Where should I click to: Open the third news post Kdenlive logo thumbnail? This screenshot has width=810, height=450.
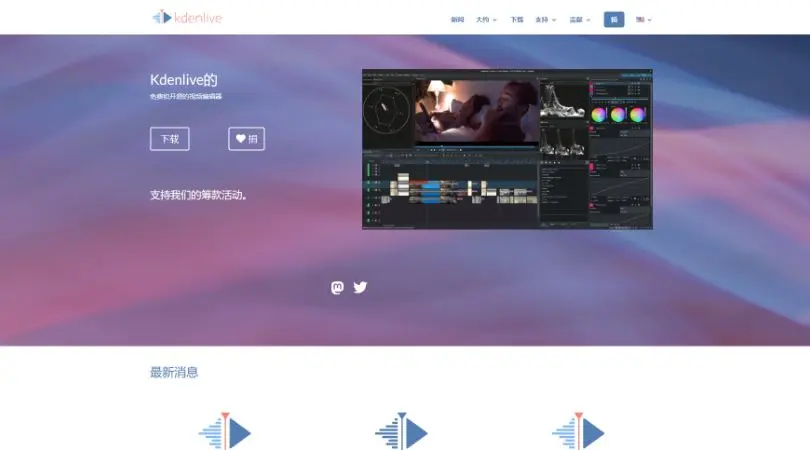point(579,431)
